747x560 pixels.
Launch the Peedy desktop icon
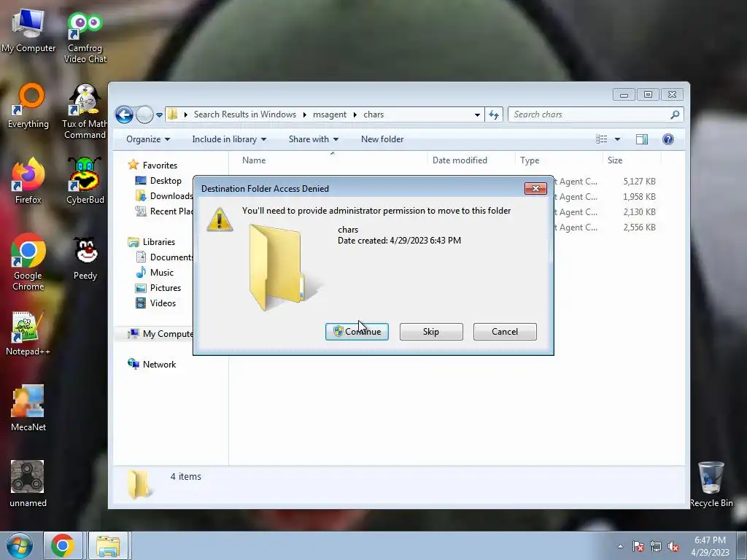click(x=85, y=259)
